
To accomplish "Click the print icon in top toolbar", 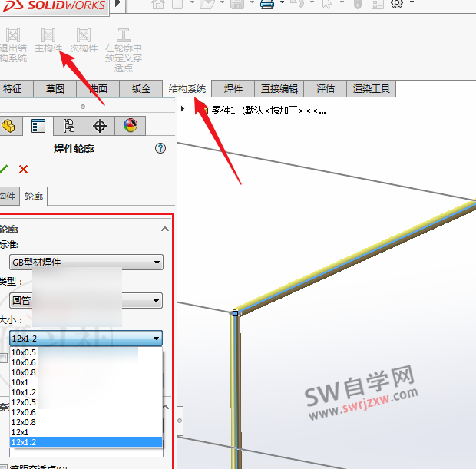I will click(x=267, y=4).
